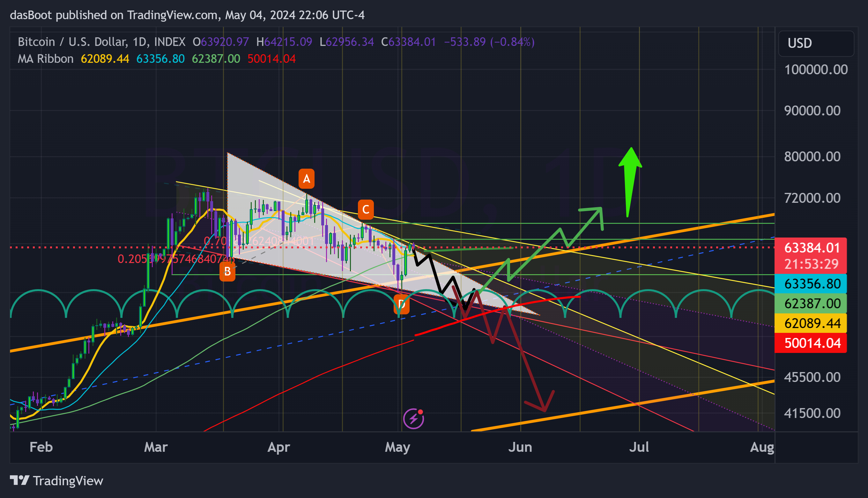Click the May label on time axis

[x=397, y=447]
